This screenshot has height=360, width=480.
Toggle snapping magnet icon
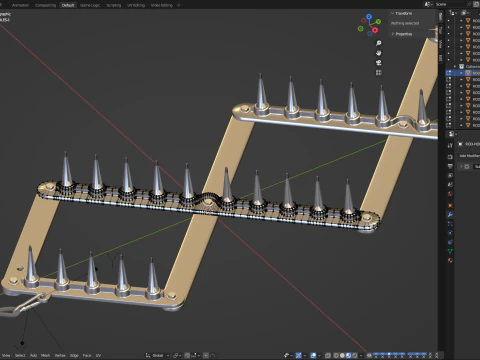pyautogui.click(x=187, y=355)
